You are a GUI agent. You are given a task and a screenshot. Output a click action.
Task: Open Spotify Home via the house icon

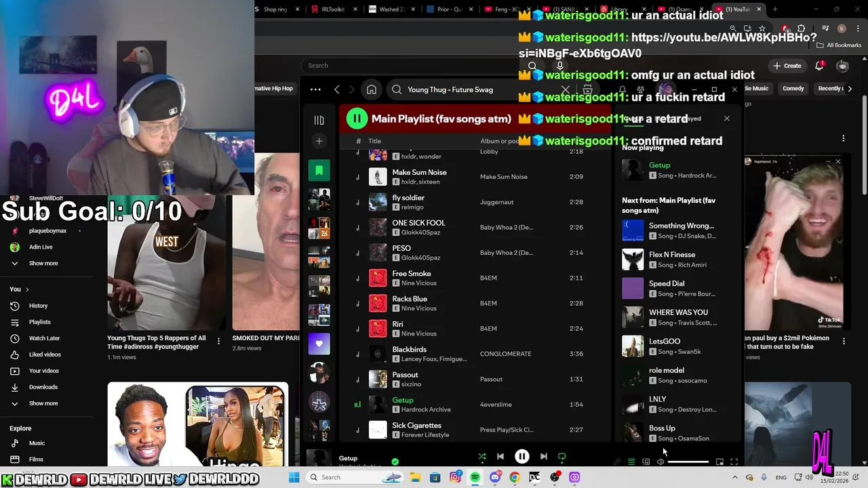point(372,89)
